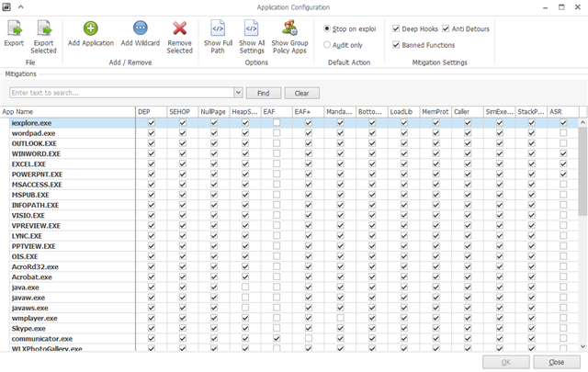Enable Mandatory ASLR for wmplayer.exe
This screenshot has height=372, width=588.
[340, 318]
